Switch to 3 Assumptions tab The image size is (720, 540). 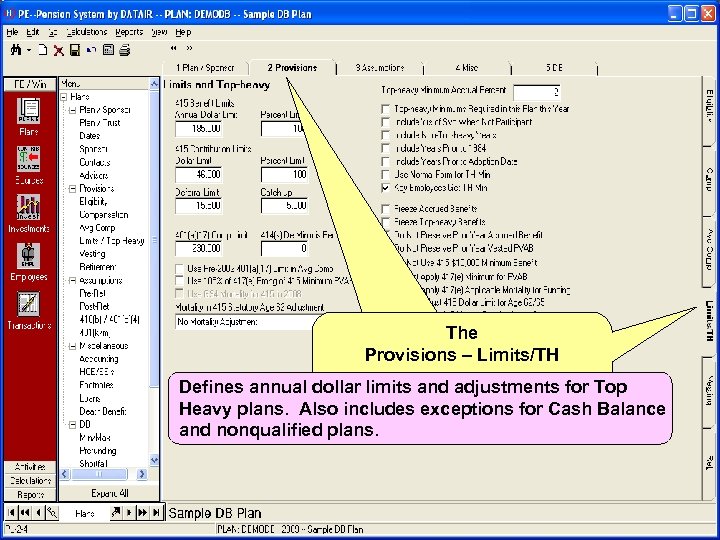point(380,68)
